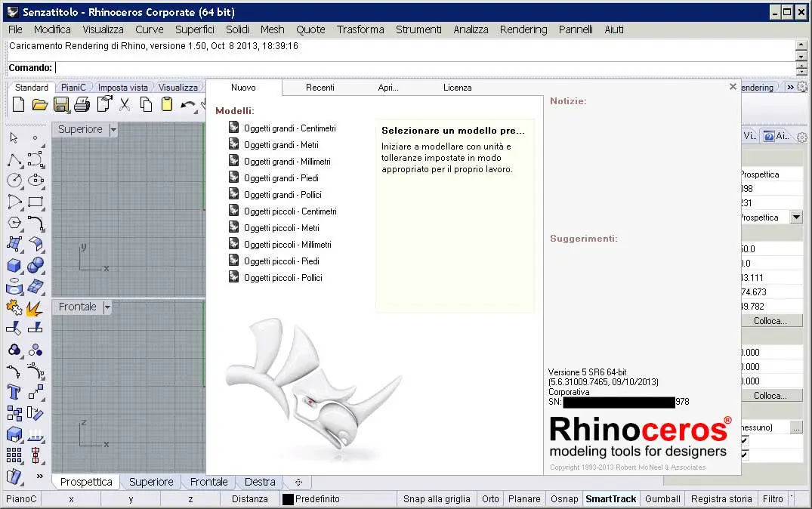Image resolution: width=812 pixels, height=509 pixels.
Task: Close the splash dialog with X
Action: [733, 87]
